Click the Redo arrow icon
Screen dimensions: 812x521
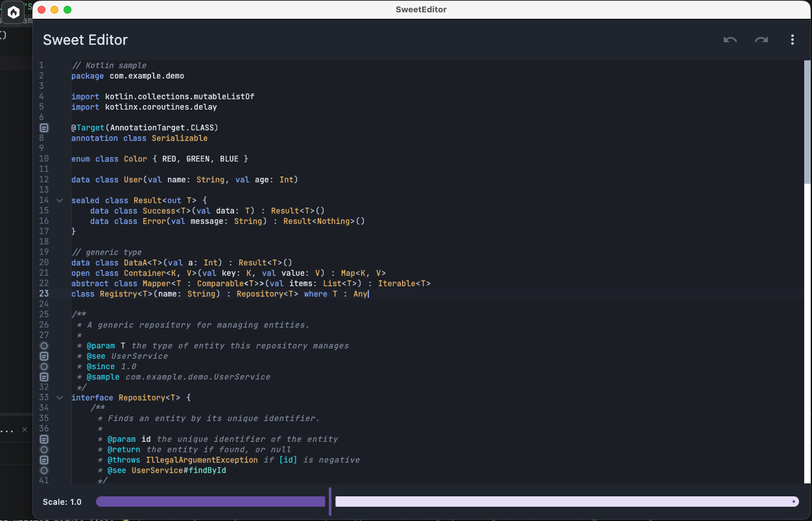(x=761, y=40)
